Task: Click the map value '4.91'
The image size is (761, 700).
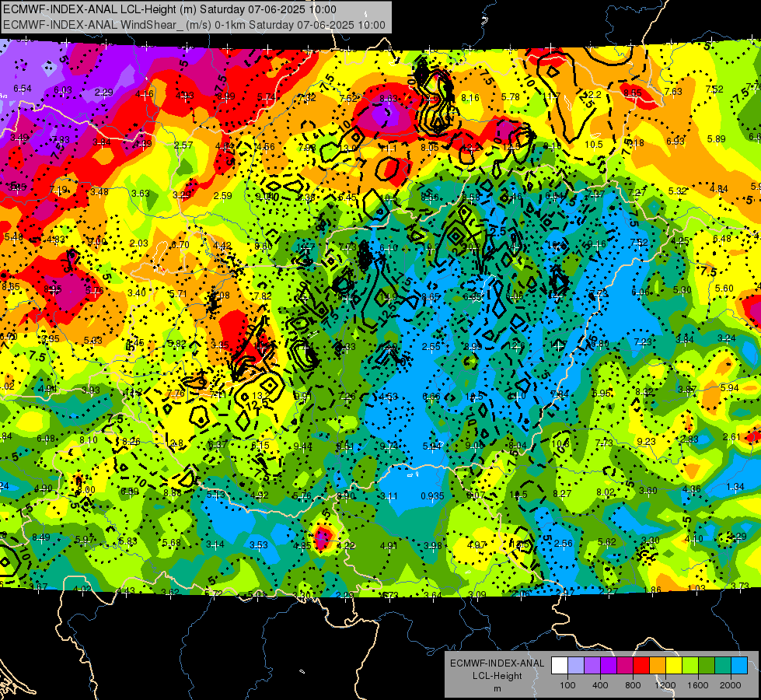Action: pos(389,546)
